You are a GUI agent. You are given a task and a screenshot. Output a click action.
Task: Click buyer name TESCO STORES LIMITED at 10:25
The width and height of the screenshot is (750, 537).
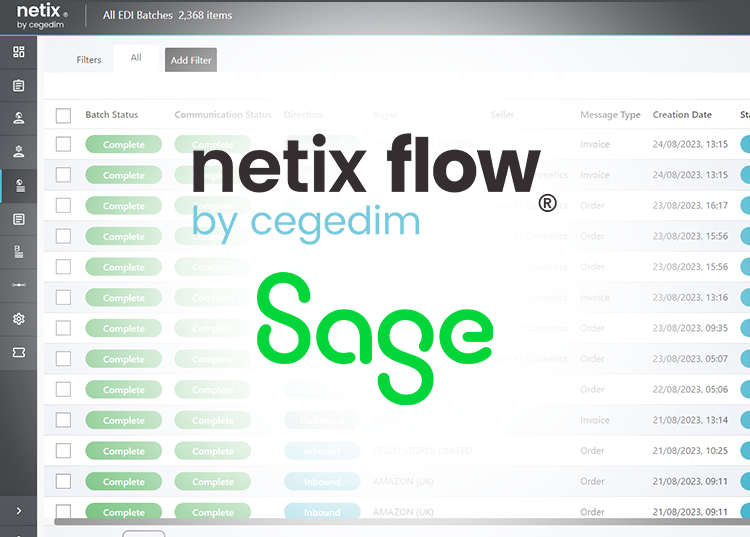422,450
